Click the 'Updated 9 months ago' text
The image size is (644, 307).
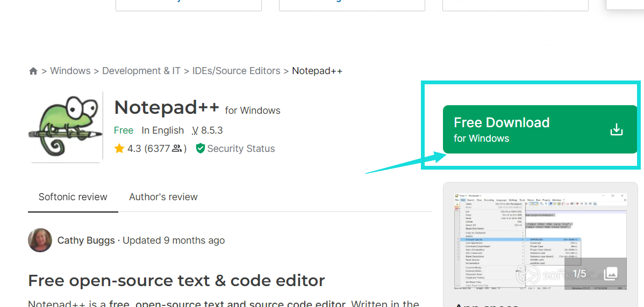coord(174,240)
